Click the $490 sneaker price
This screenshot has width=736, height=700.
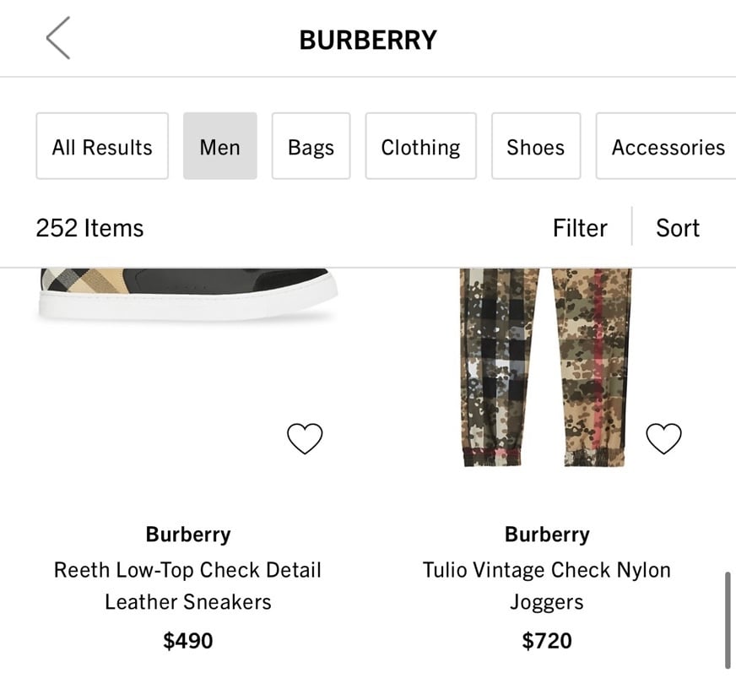tap(187, 641)
